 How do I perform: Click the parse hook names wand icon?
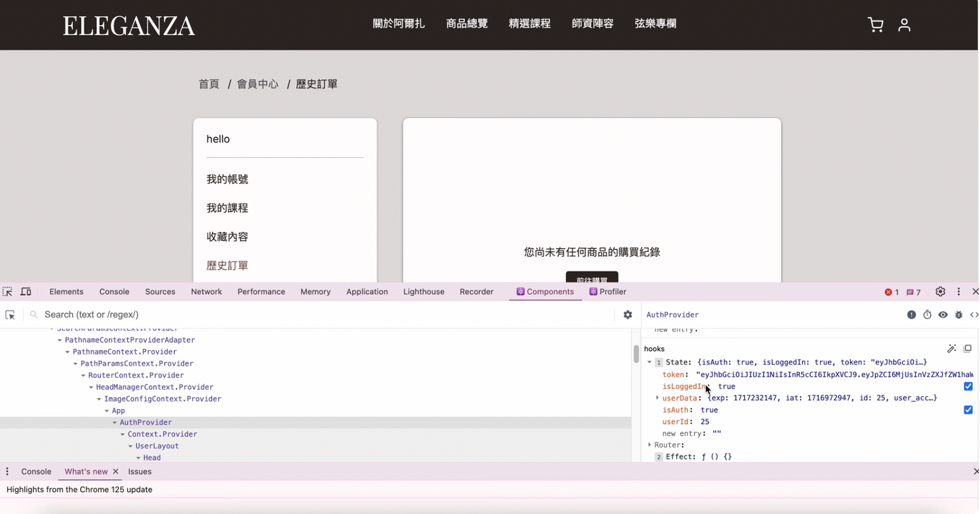(x=951, y=349)
